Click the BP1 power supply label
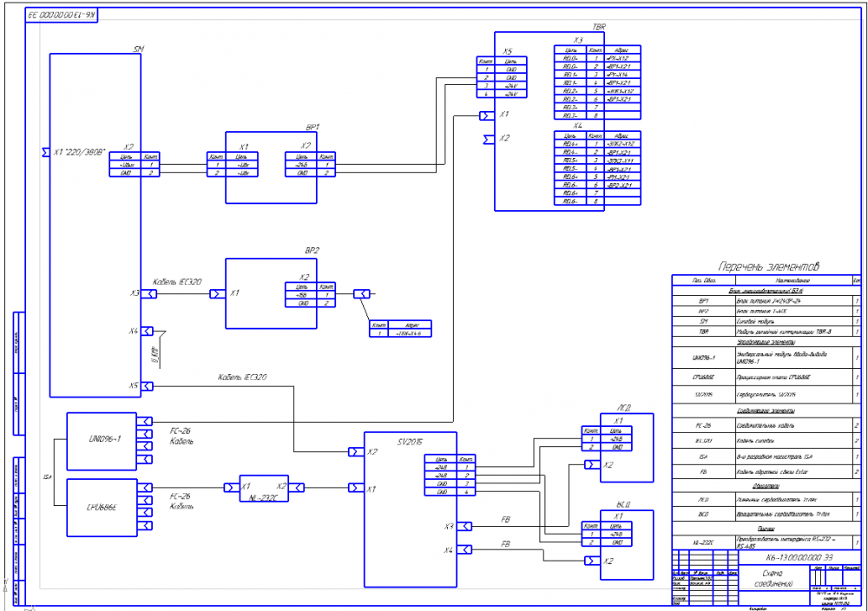The height and width of the screenshot is (611, 868). [x=312, y=128]
